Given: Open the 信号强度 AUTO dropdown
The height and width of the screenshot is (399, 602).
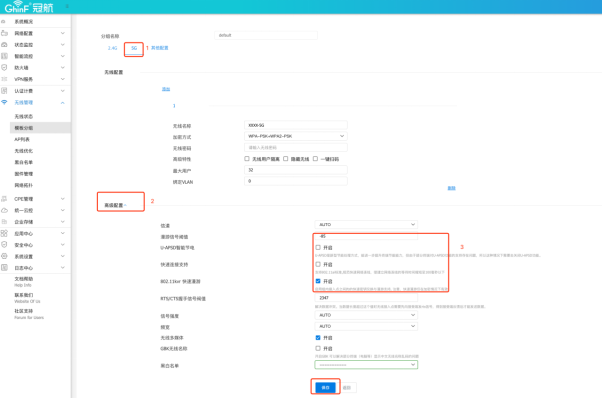Looking at the screenshot, I should (x=366, y=315).
